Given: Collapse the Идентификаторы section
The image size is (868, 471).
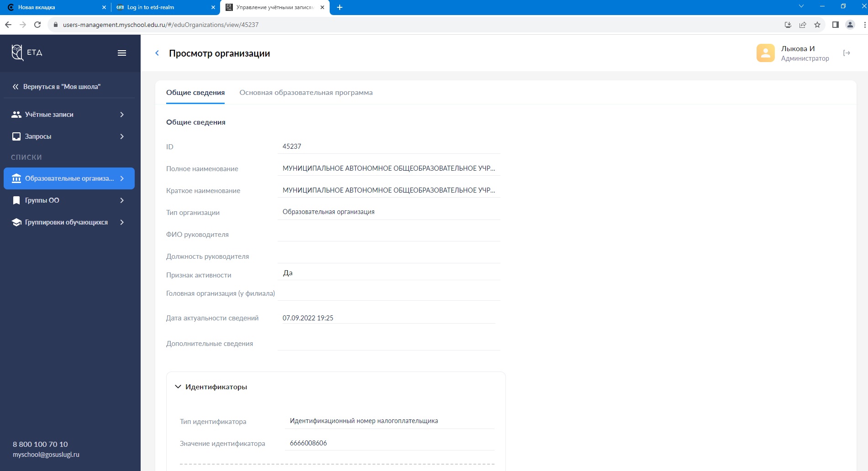Looking at the screenshot, I should [x=178, y=387].
